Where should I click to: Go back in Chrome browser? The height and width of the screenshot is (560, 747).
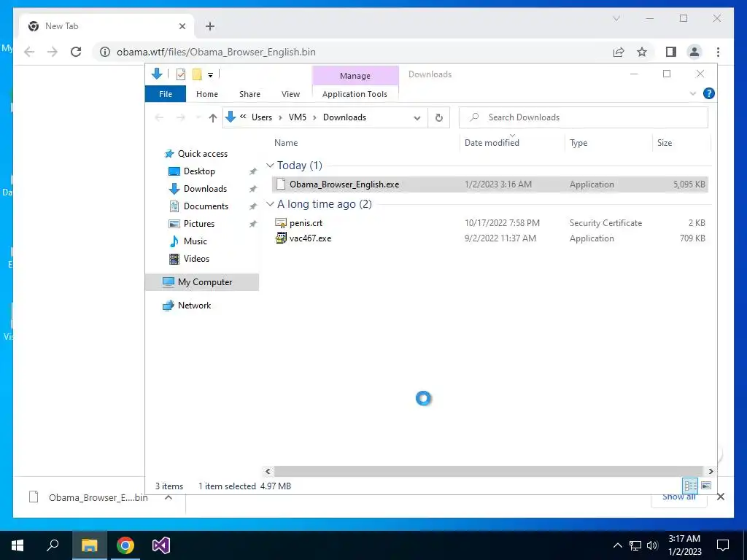[x=29, y=52]
